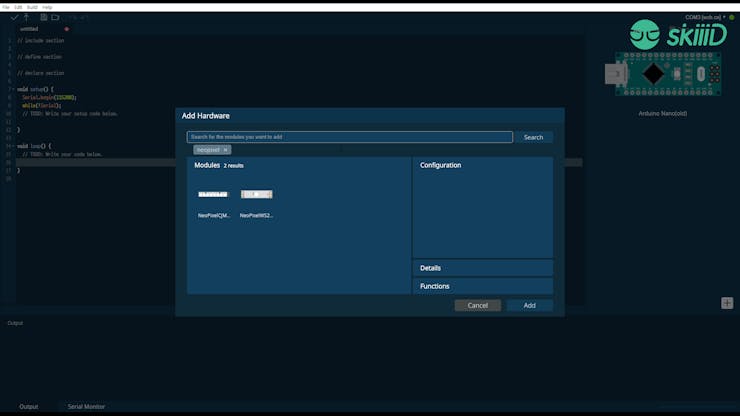The image size is (740, 416).
Task: Click the Search button in Add Hardware
Action: (533, 137)
